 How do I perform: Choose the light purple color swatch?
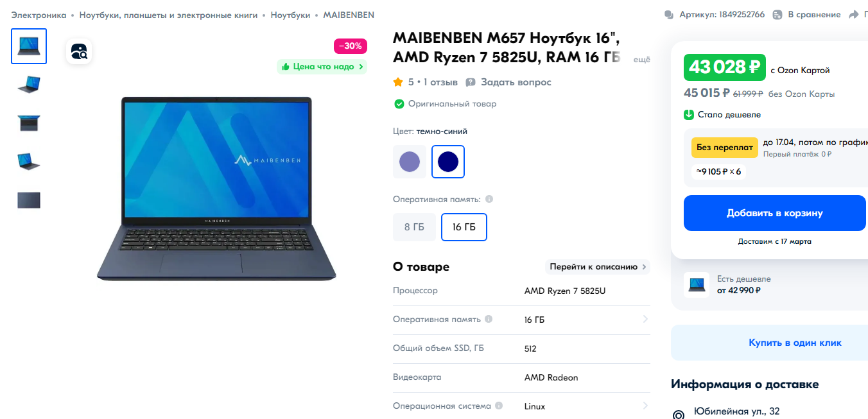tap(410, 162)
